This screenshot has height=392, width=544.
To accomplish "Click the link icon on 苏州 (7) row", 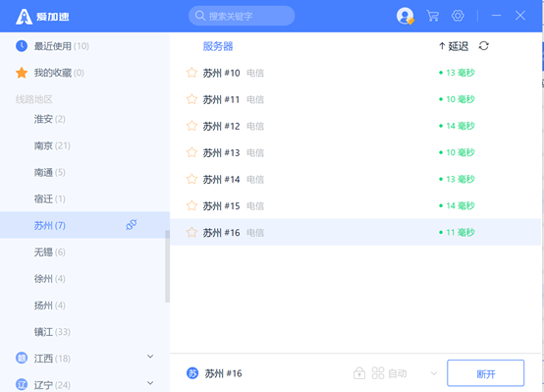I will [x=132, y=225].
